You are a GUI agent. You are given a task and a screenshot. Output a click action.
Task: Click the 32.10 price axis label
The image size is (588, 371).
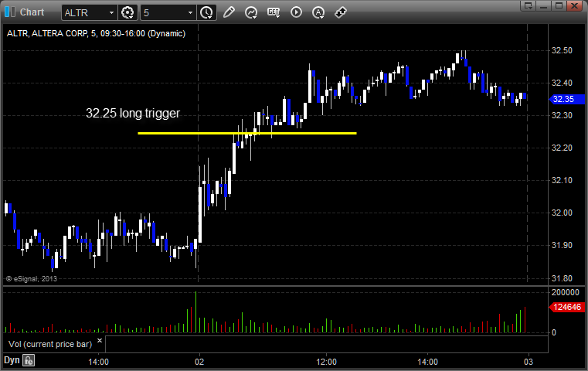pyautogui.click(x=562, y=180)
